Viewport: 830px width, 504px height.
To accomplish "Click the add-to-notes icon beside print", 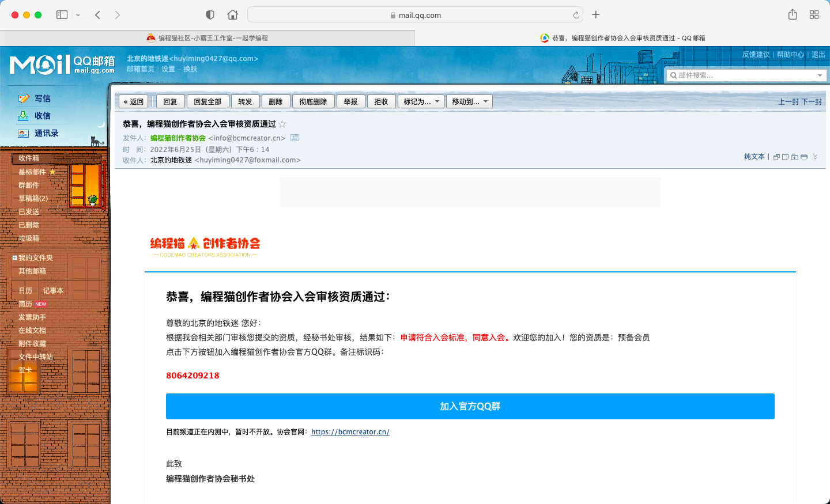I will 785,157.
